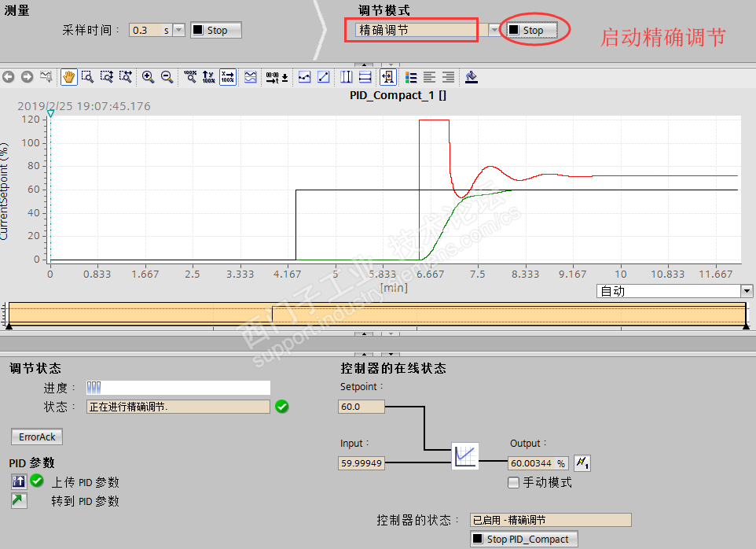Click the align legend left icon

[x=430, y=77]
